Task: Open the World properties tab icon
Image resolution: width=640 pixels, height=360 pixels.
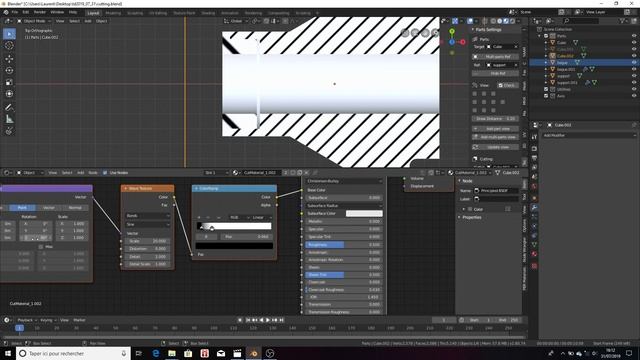Action: pyautogui.click(x=534, y=187)
